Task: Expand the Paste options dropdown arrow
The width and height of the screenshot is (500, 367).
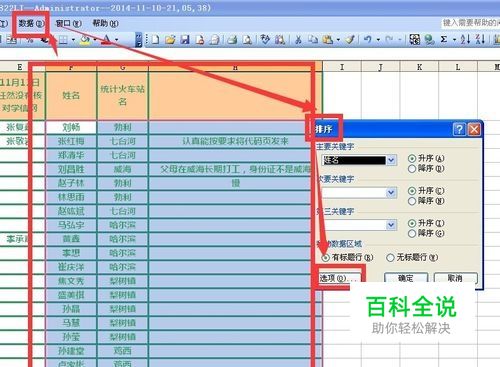Action: (x=338, y=40)
